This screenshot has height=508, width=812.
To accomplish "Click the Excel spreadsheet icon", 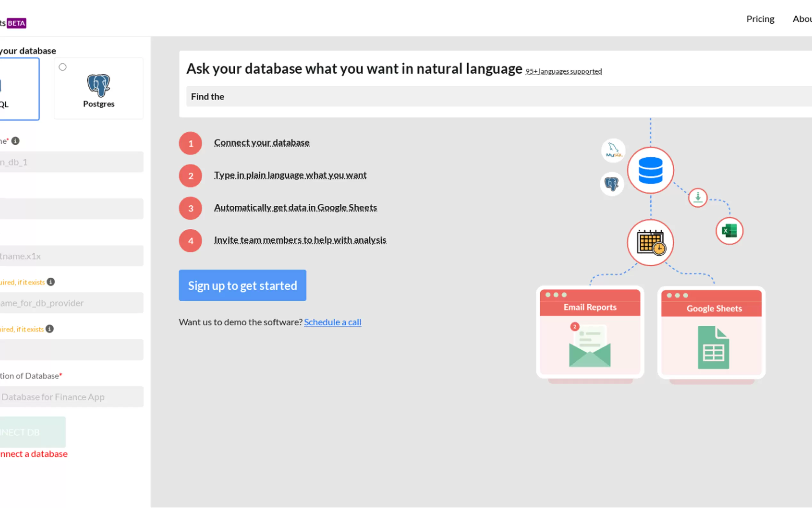I will pos(729,231).
